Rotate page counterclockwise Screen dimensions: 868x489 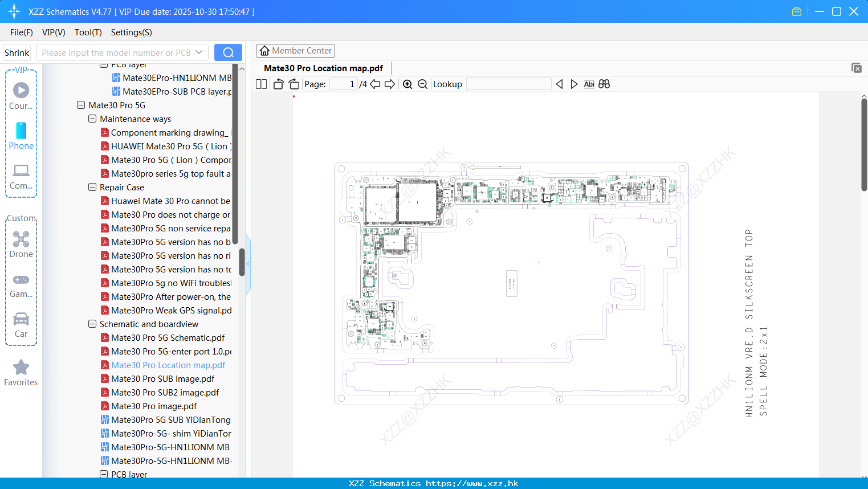(278, 84)
